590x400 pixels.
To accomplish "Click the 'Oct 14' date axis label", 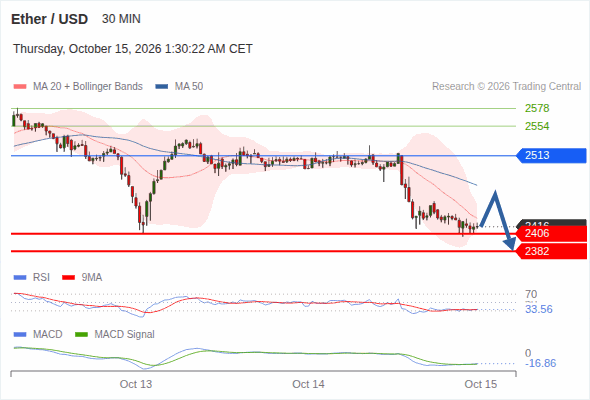I will (308, 384).
